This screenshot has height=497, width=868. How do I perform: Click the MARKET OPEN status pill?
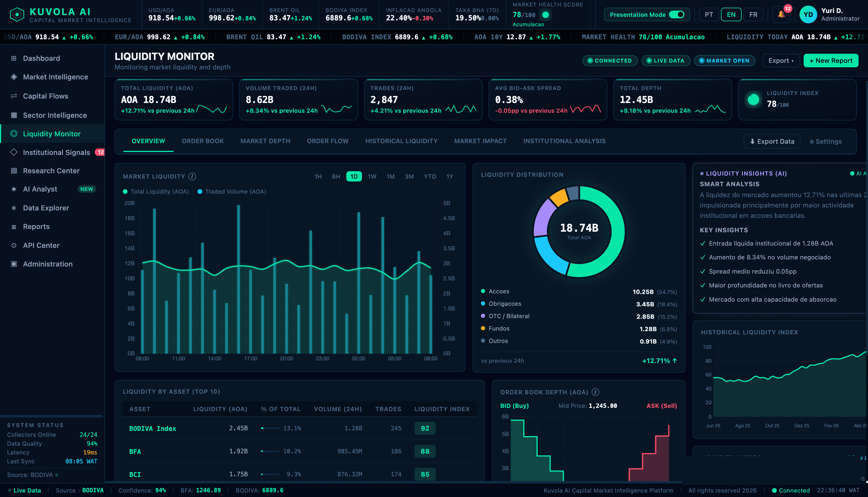pyautogui.click(x=724, y=61)
